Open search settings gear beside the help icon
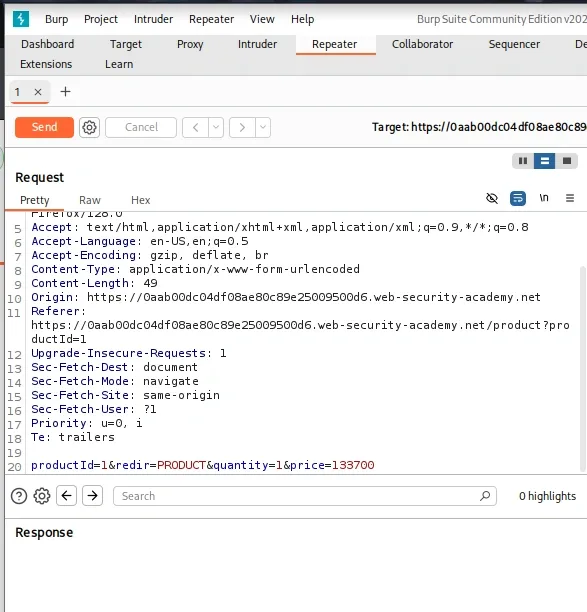 [x=42, y=496]
